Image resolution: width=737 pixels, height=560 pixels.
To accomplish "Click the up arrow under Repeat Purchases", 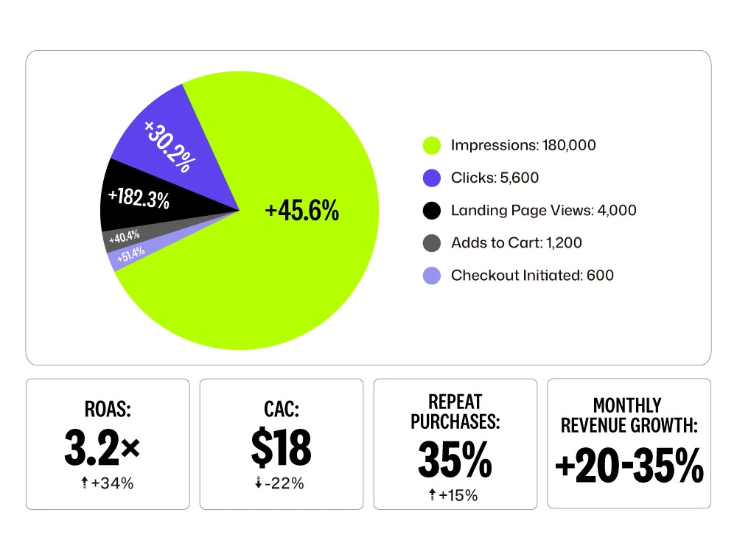I will tap(432, 495).
